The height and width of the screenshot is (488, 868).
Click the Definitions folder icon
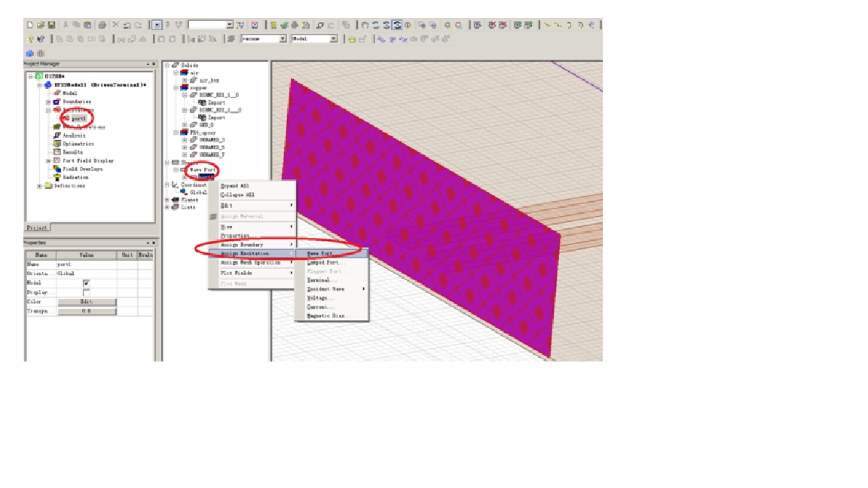(48, 185)
